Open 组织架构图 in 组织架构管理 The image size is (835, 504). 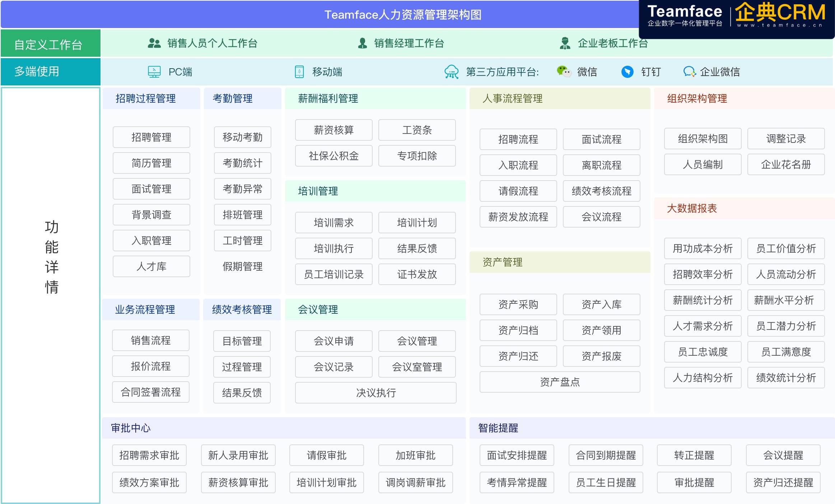tap(703, 139)
